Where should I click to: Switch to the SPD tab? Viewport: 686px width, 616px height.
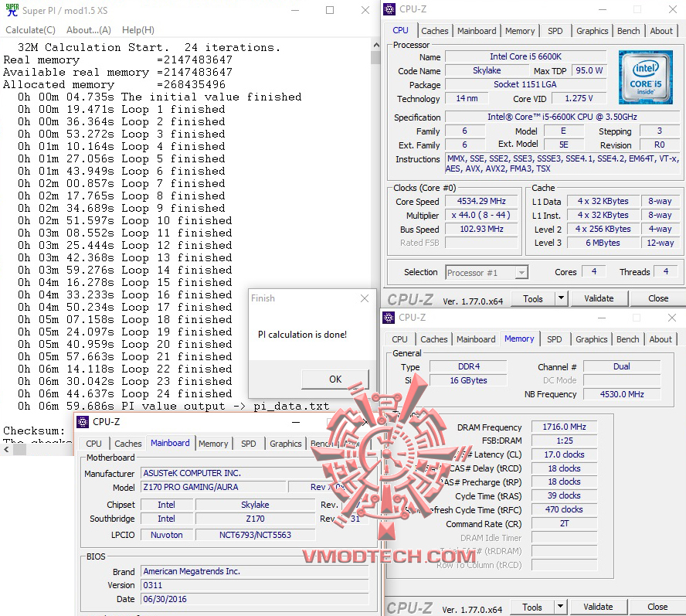pos(555,31)
